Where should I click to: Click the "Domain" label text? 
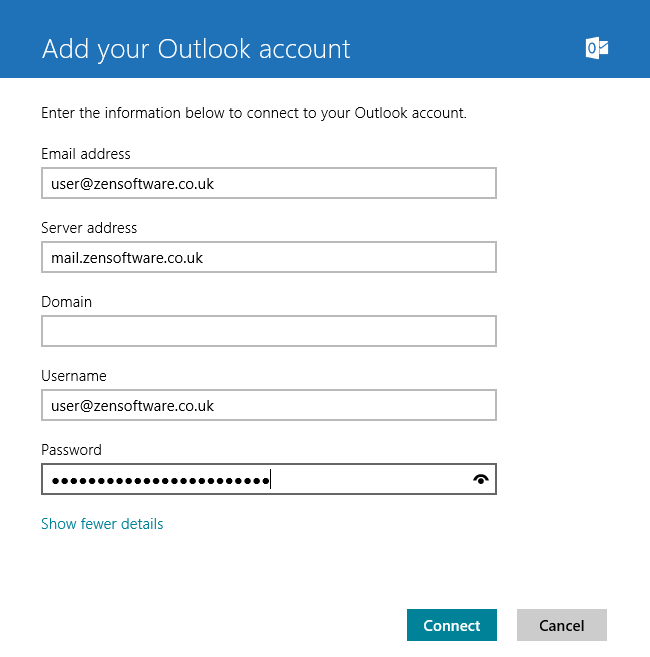pyautogui.click(x=66, y=302)
